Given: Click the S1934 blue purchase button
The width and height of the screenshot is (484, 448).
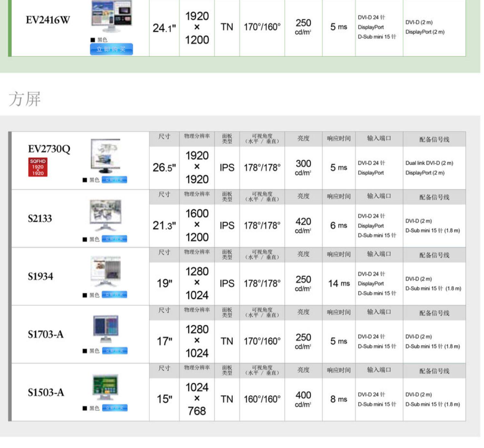Looking at the screenshot, I should pyautogui.click(x=114, y=294).
